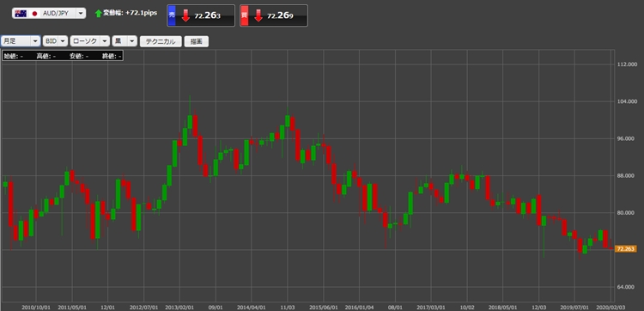Click the テクニカル button
Viewport: 644px width, 311px height.
tap(161, 41)
